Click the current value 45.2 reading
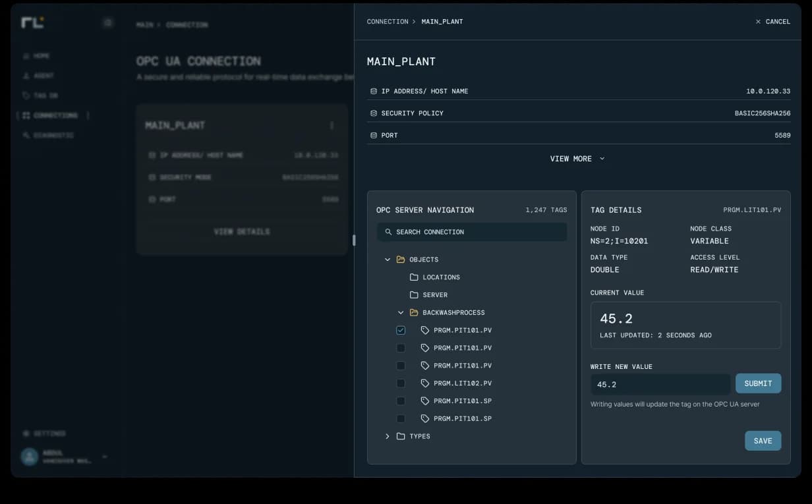Screen dimensions: 812x504 616,319
